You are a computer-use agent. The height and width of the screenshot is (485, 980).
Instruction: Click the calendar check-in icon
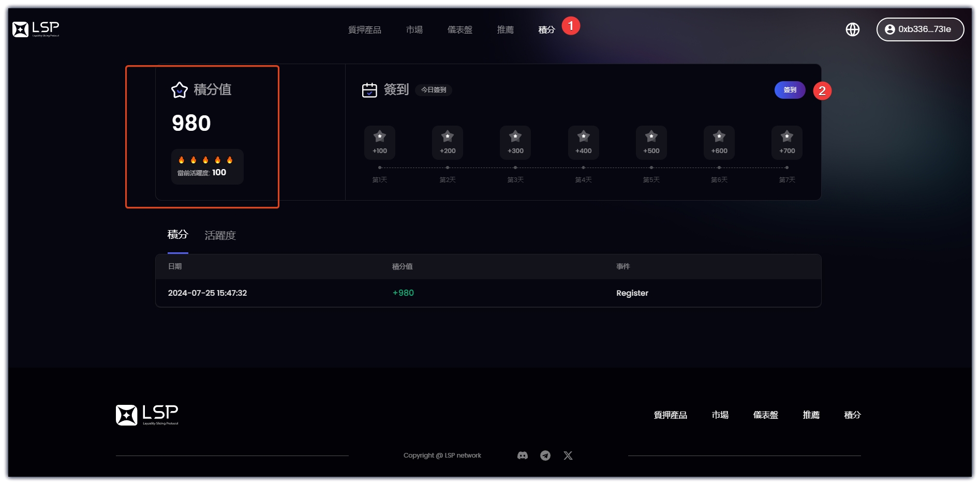click(369, 90)
